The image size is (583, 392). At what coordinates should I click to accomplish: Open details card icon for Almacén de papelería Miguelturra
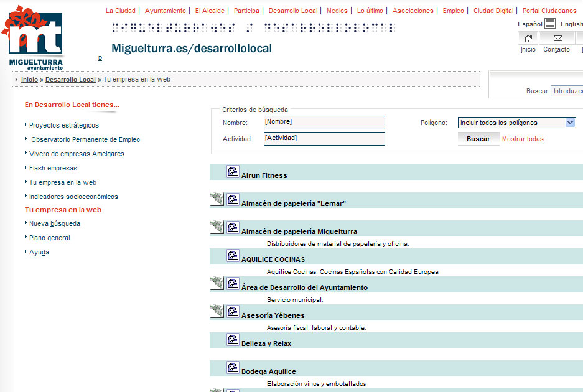coord(233,227)
